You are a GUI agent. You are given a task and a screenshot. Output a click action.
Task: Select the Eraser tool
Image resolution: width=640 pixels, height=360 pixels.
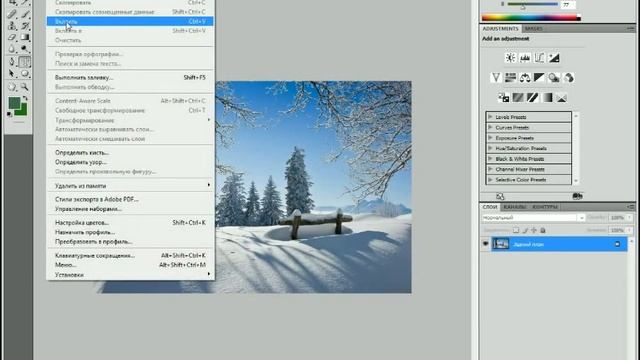[12, 38]
